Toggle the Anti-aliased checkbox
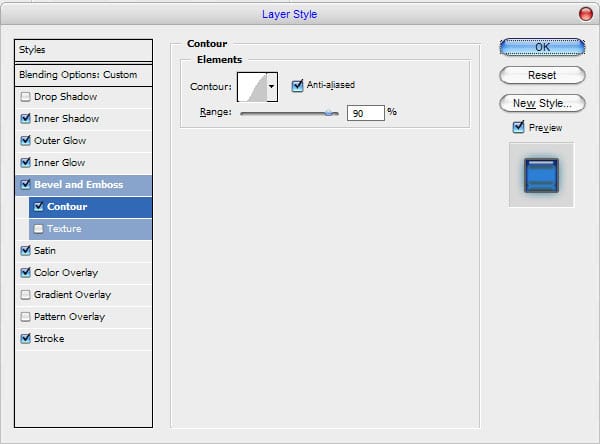The width and height of the screenshot is (600, 444). (x=297, y=86)
